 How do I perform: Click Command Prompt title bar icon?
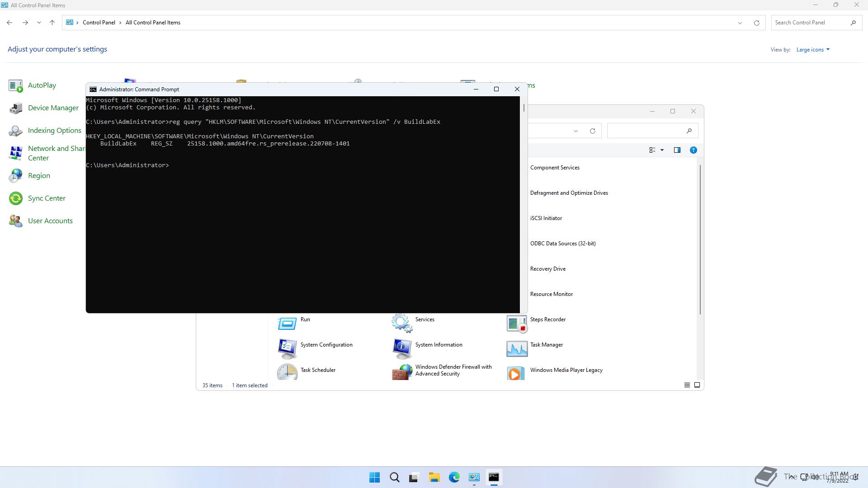click(x=93, y=89)
